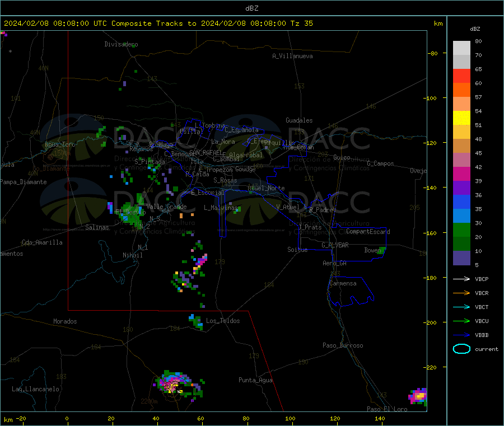The height and width of the screenshot is (426, 504).
Task: Click the Nihuil label
Action: (x=132, y=255)
